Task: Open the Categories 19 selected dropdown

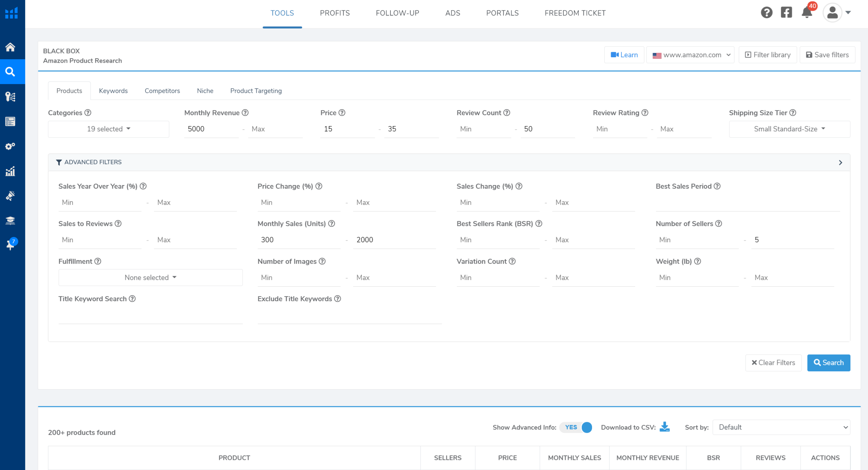Action: [108, 129]
